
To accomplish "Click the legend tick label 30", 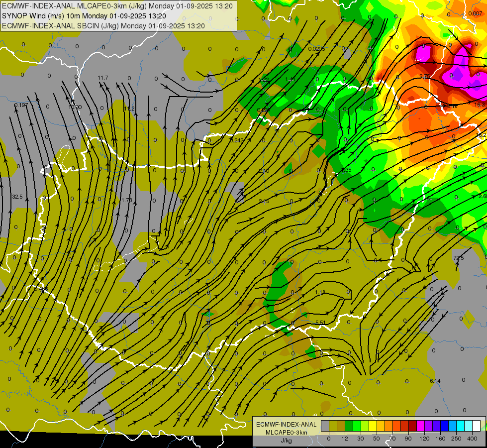I will pyautogui.click(x=360, y=439).
